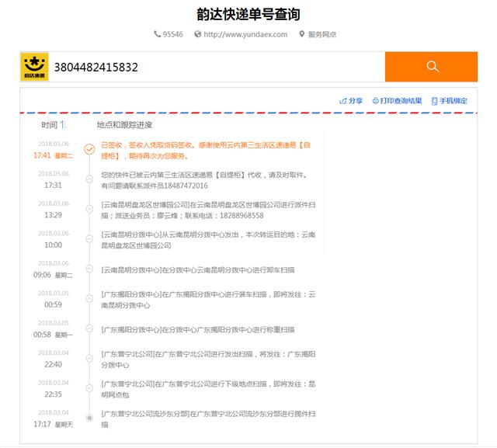Click the timeline node for 22:40
Viewport: 497px width, 448px height.
tap(90, 359)
